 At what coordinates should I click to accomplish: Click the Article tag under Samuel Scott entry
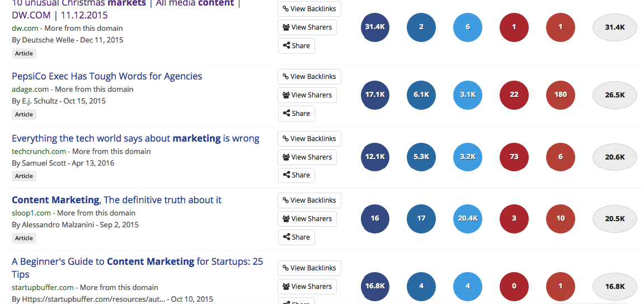[x=24, y=176]
